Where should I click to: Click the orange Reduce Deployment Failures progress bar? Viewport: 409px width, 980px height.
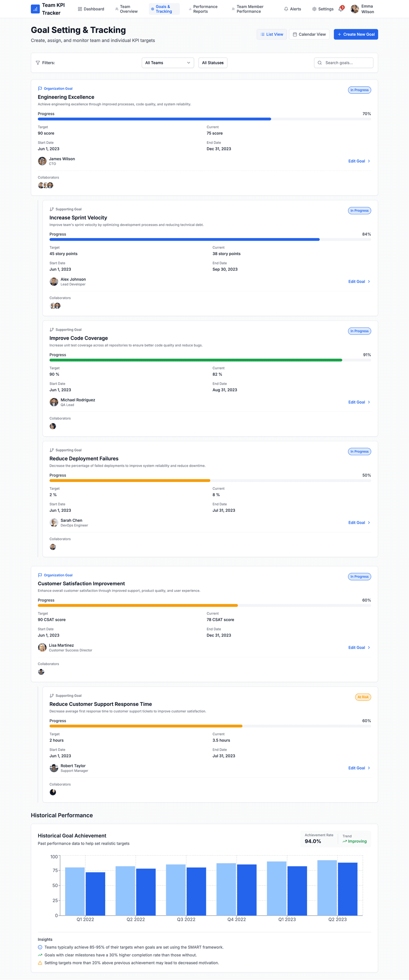210,480
